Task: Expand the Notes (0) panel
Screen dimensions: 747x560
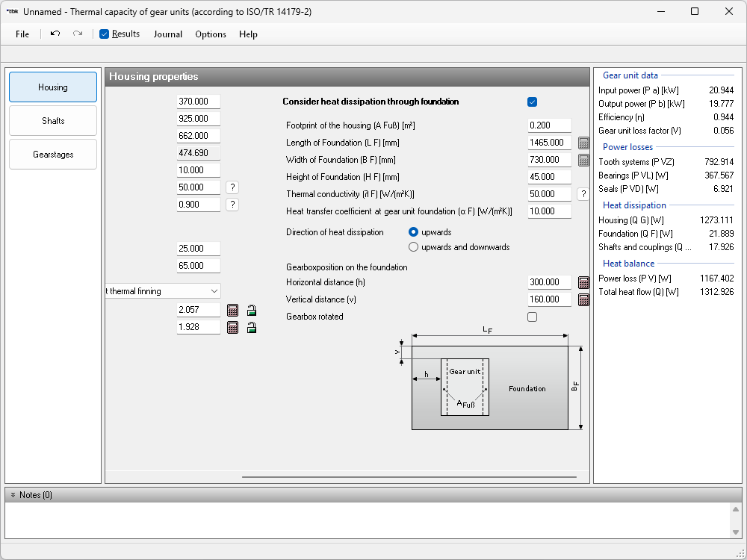Action: tap(13, 495)
